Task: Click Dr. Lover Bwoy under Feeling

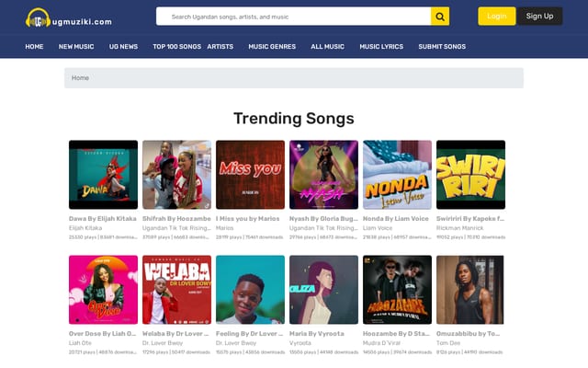Action: tap(236, 343)
